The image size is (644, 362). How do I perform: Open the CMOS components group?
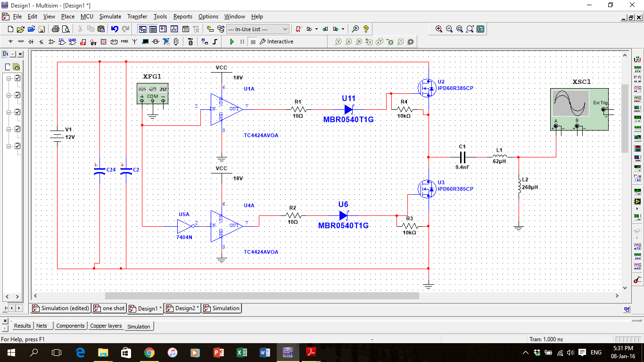(73, 41)
